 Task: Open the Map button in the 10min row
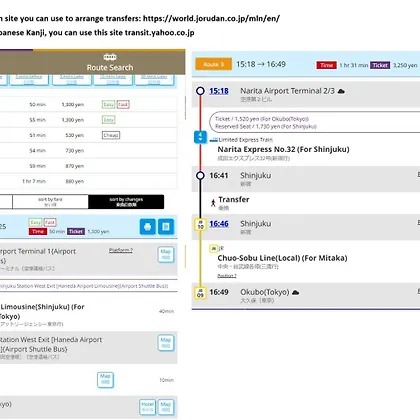(105, 380)
